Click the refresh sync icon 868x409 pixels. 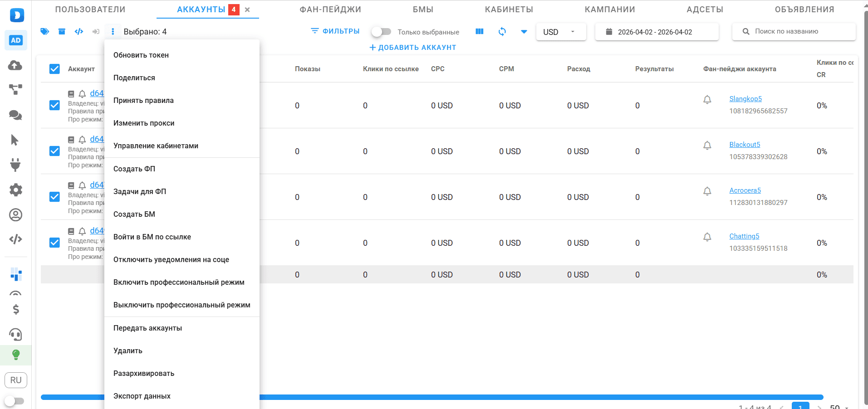click(502, 31)
